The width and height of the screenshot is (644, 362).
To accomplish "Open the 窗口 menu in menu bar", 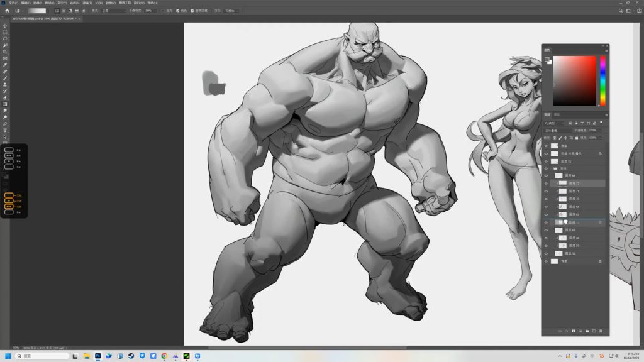I will [x=138, y=3].
